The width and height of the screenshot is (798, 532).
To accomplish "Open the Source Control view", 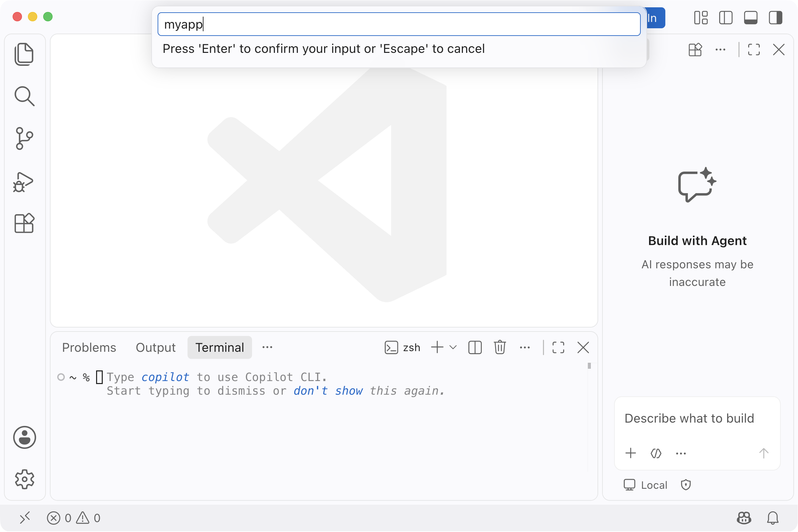I will coord(24,138).
